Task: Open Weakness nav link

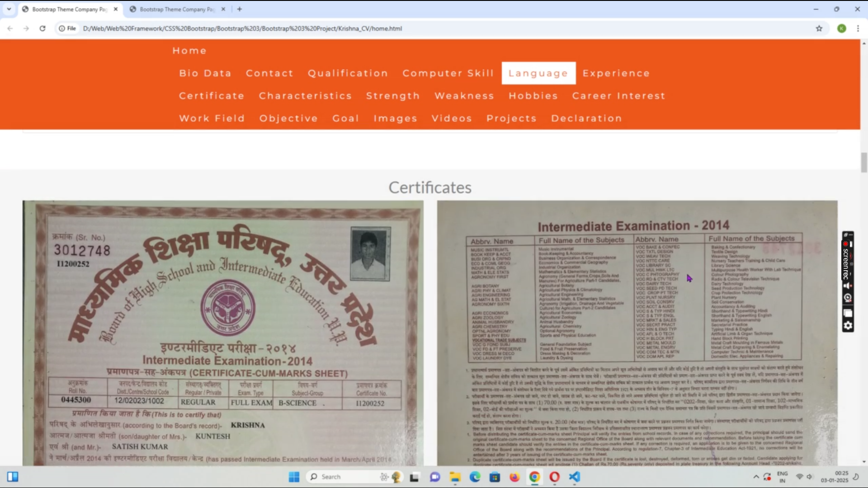Action: pos(464,96)
